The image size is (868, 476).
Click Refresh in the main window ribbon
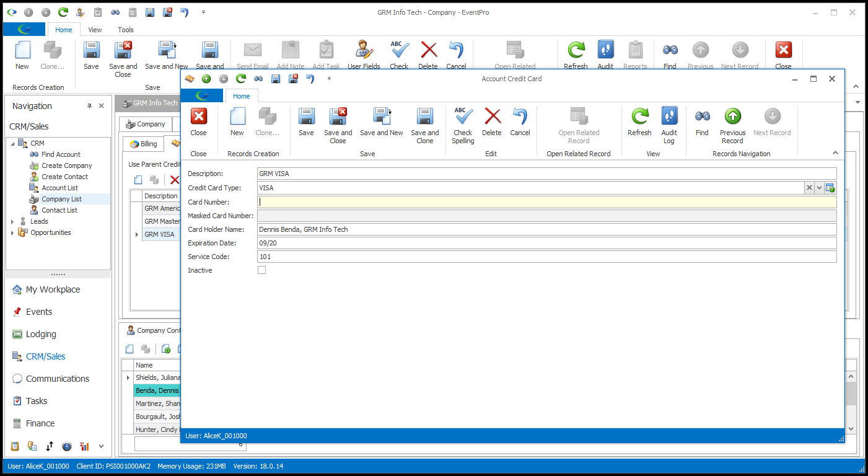[x=576, y=55]
